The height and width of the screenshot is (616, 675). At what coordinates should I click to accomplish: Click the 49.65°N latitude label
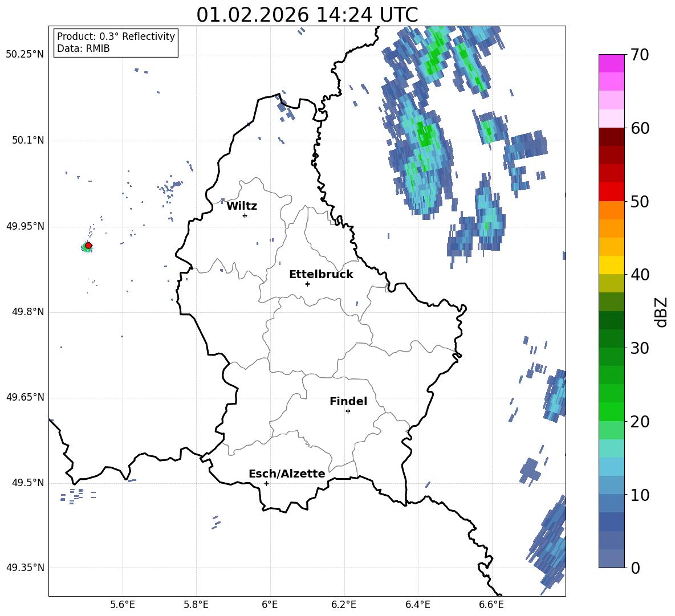pos(25,398)
